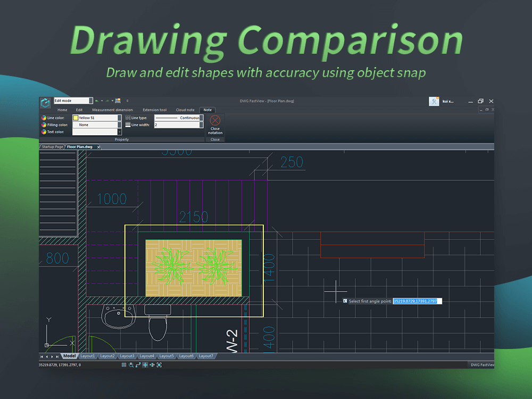The width and height of the screenshot is (532, 399).
Task: Close the Floor Plan.dwg drawing tab
Action: click(x=99, y=146)
